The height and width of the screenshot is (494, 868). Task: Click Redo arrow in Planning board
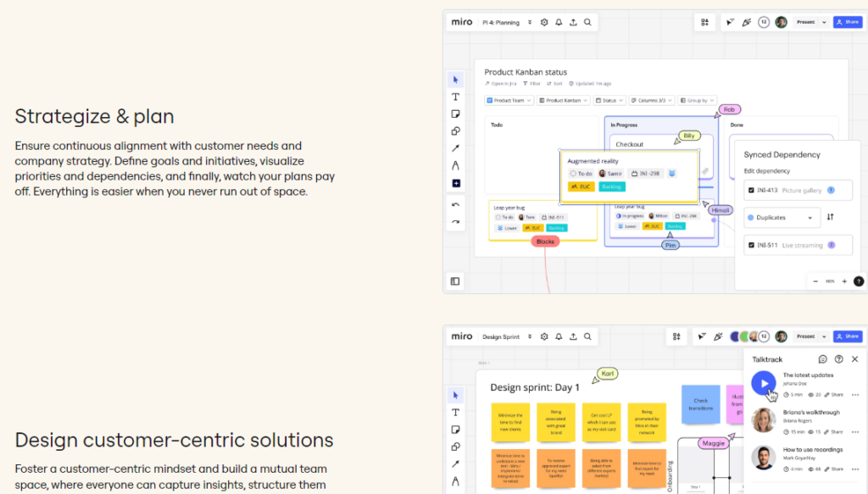pyautogui.click(x=455, y=222)
